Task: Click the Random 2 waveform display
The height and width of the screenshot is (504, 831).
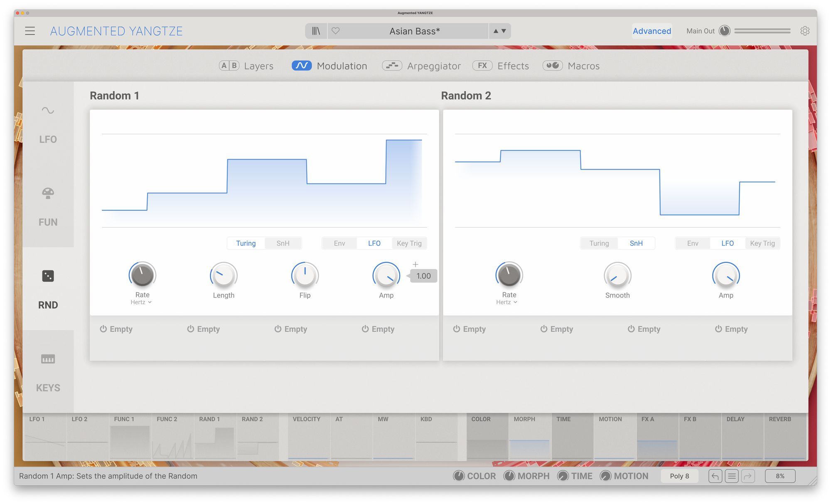Action: [617, 181]
